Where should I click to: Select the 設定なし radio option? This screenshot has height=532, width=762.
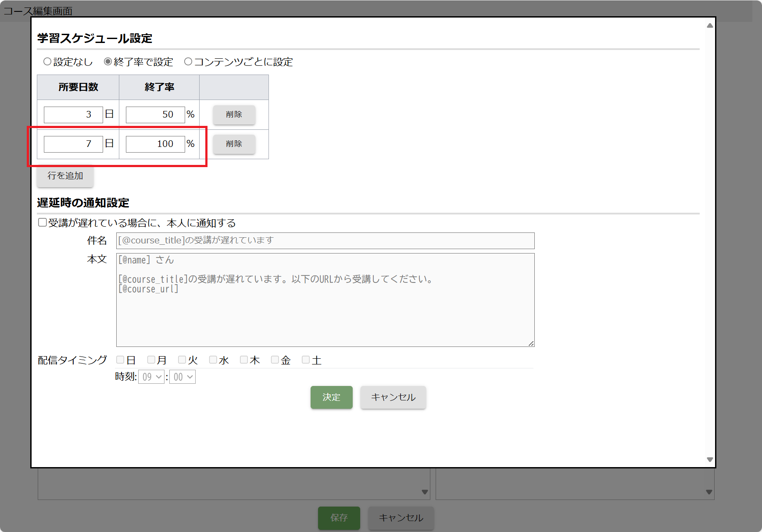[47, 62]
